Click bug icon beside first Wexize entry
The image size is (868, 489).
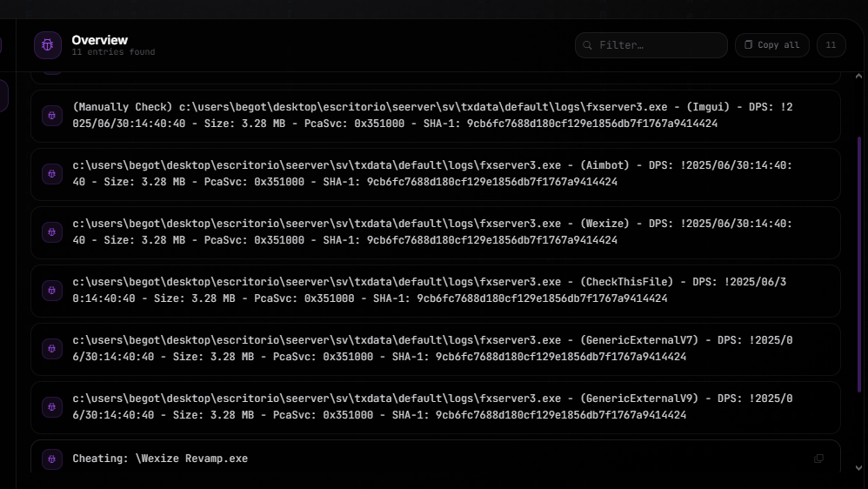pyautogui.click(x=52, y=232)
